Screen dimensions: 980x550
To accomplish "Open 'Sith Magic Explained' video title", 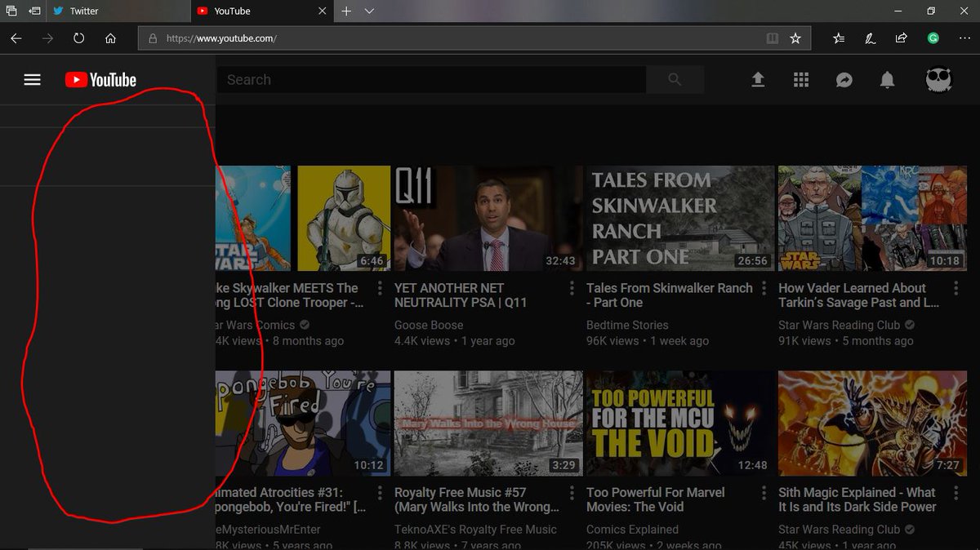I will [857, 499].
